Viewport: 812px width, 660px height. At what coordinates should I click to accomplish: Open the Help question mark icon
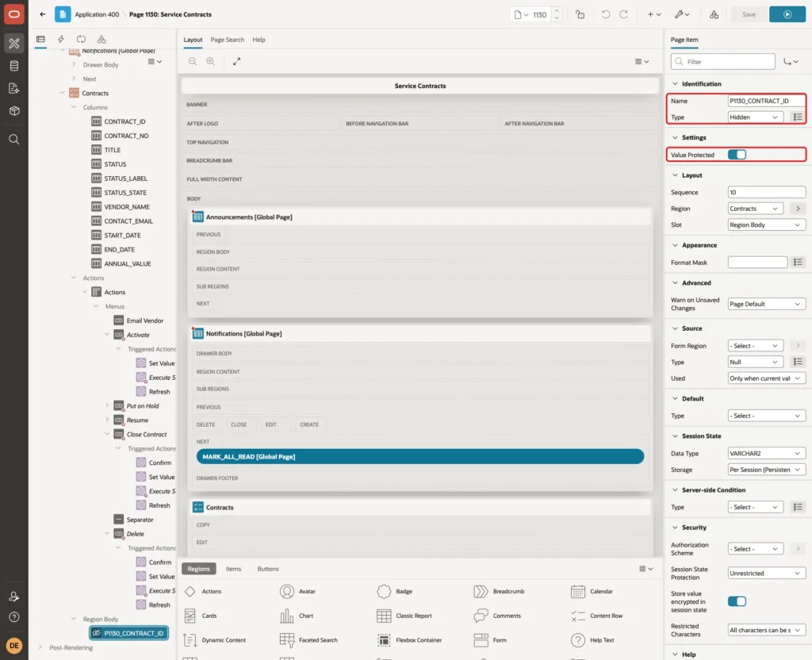14,617
